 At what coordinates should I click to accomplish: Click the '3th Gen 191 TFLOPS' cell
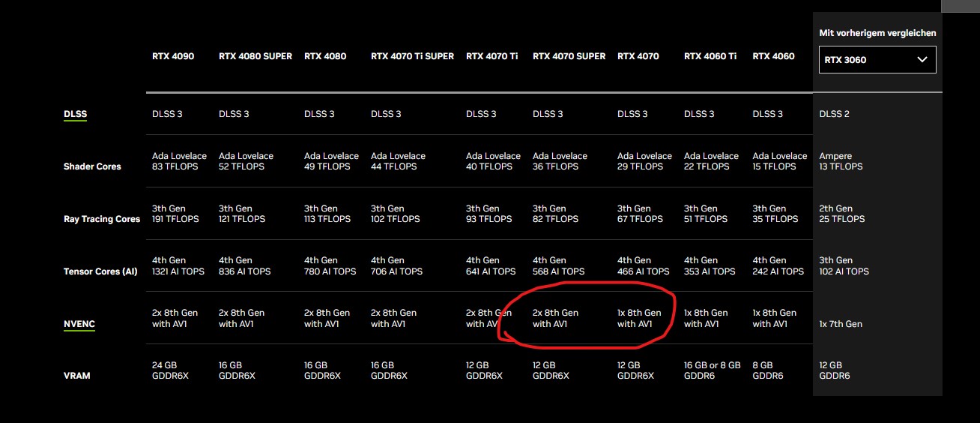(175, 214)
